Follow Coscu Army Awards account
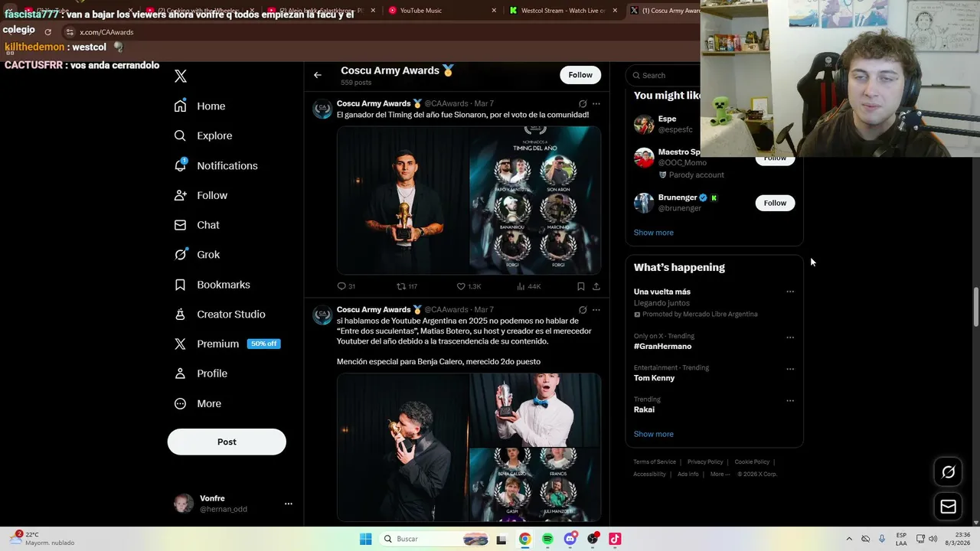 point(580,75)
